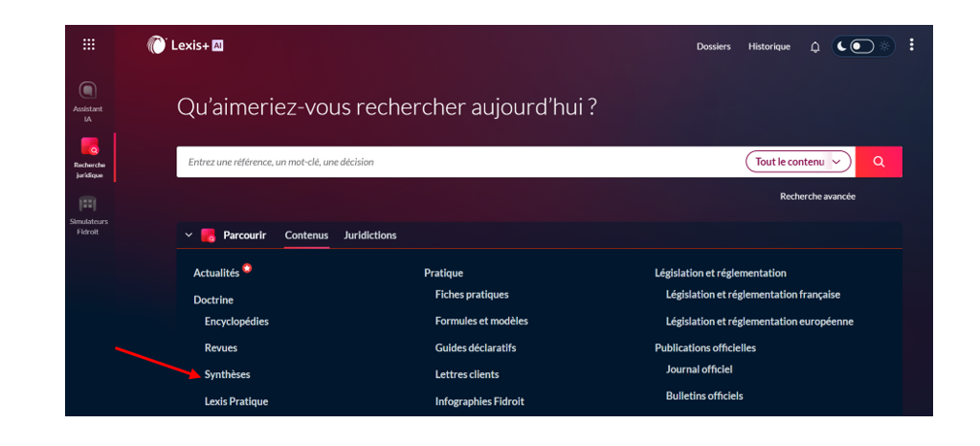Click the moon dark-mode icon
Screen dimensions: 980x446
coord(842,46)
